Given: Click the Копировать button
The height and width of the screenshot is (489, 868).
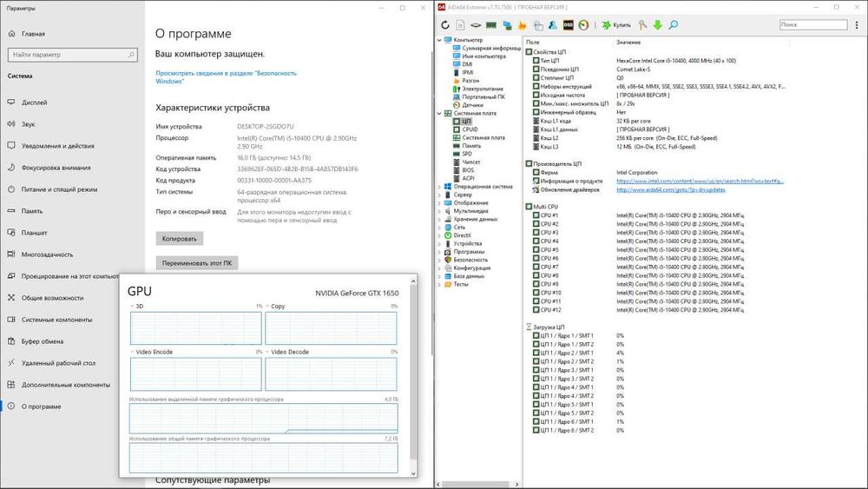Looking at the screenshot, I should [x=180, y=239].
